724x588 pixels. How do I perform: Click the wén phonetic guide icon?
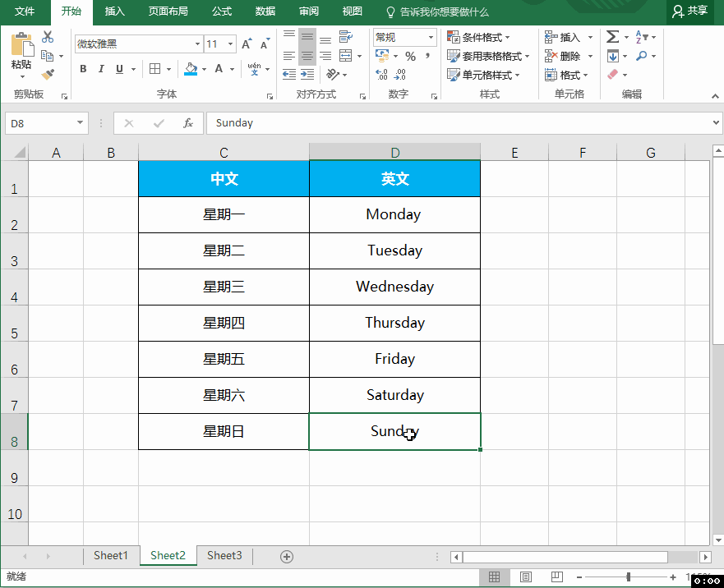254,69
